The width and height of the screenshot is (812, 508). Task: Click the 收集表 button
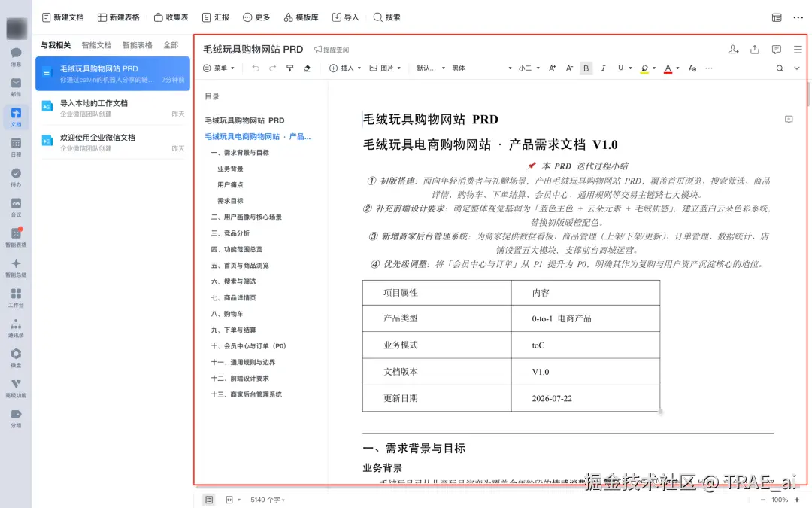[x=171, y=17]
